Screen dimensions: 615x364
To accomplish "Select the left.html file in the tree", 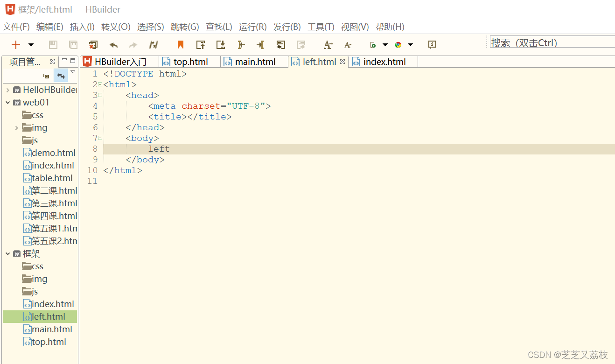I will point(40,317).
